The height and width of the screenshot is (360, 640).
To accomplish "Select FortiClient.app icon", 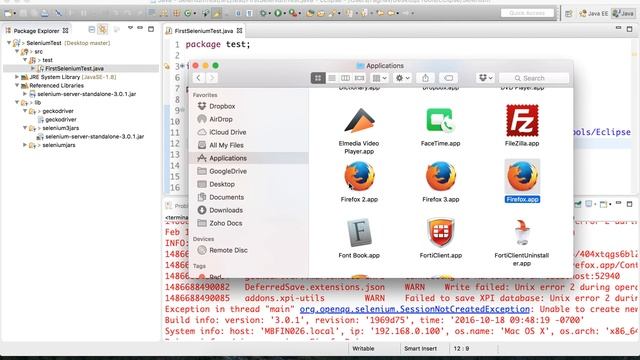I will click(x=440, y=233).
